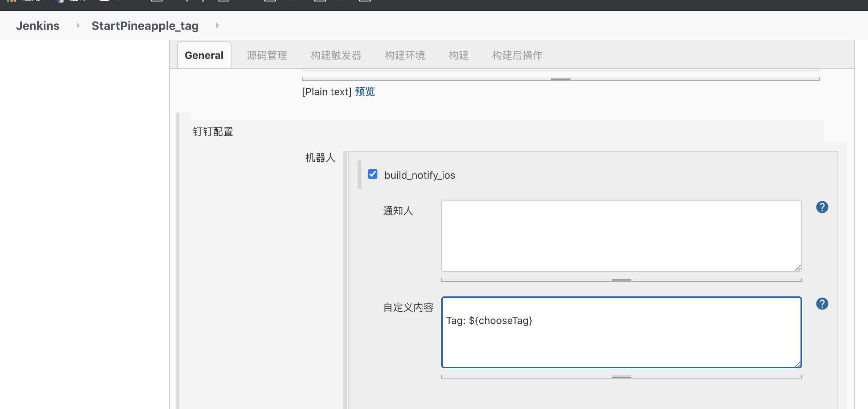The image size is (868, 409).
Task: Expand breadcrumb arrow after StartPineapple_tag
Action: (217, 25)
